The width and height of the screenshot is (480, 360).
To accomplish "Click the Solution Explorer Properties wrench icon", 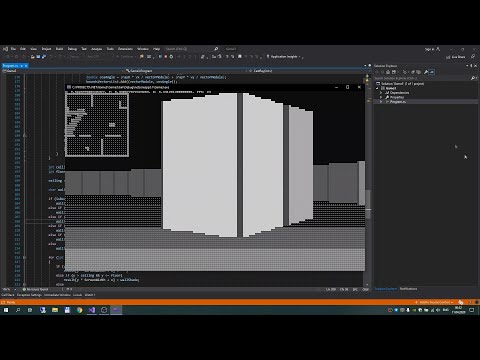I will 426,72.
